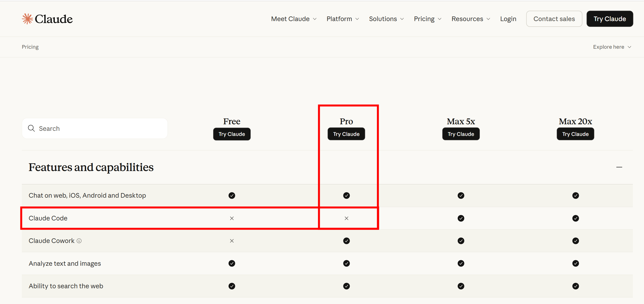Click the Max 20x plan heading

tap(575, 121)
